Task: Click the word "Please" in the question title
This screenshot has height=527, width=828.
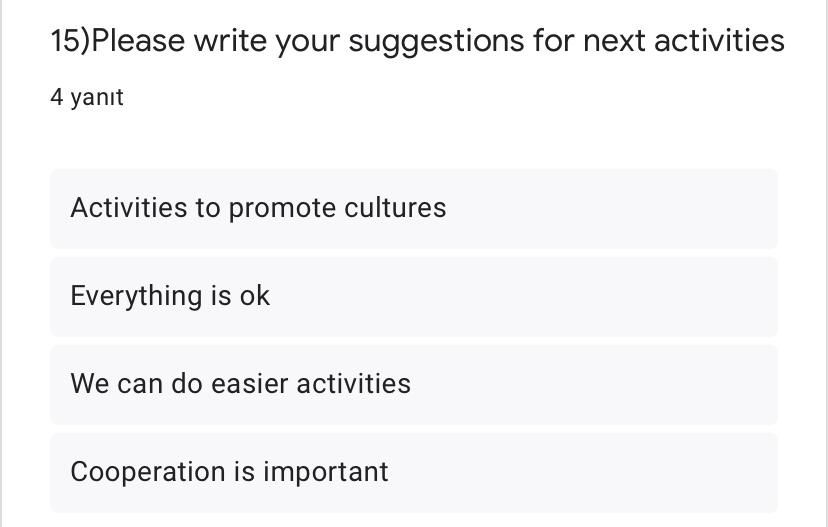Action: click(138, 41)
